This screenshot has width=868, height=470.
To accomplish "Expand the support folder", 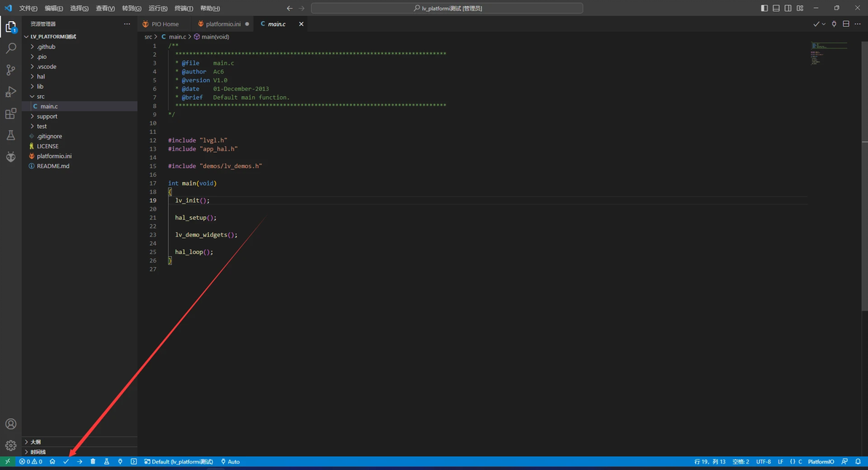I will (x=79, y=116).
